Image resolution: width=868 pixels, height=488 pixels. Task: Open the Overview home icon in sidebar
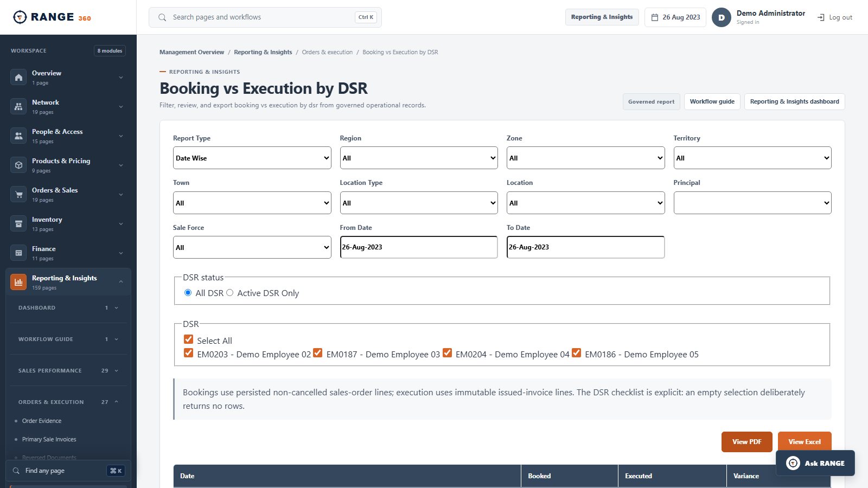[18, 77]
